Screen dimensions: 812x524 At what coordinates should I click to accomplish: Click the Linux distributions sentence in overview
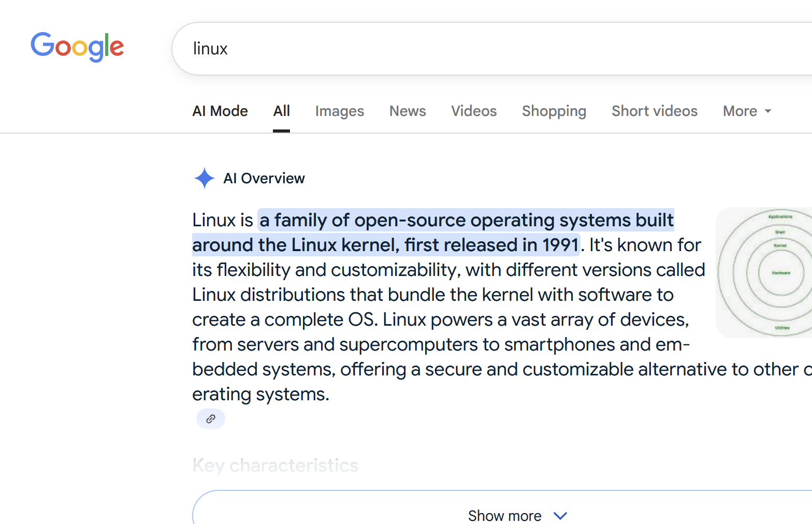point(448,282)
